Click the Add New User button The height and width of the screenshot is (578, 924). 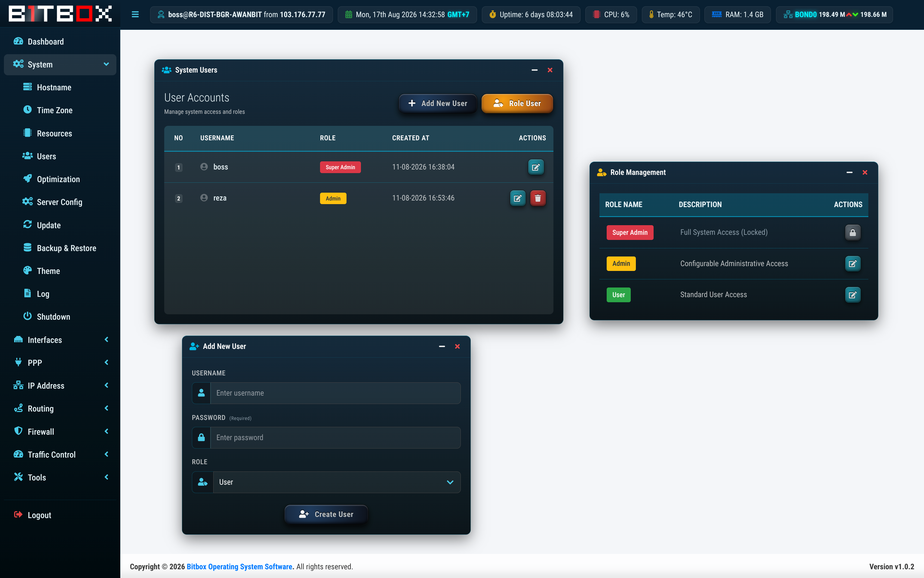(438, 103)
